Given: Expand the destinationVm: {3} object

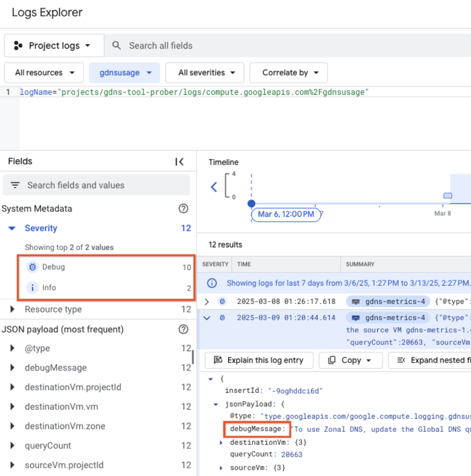Looking at the screenshot, I should coord(221,443).
